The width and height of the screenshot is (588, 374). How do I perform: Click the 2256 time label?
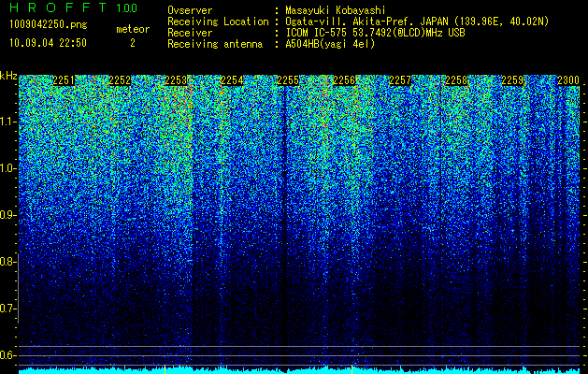point(344,80)
